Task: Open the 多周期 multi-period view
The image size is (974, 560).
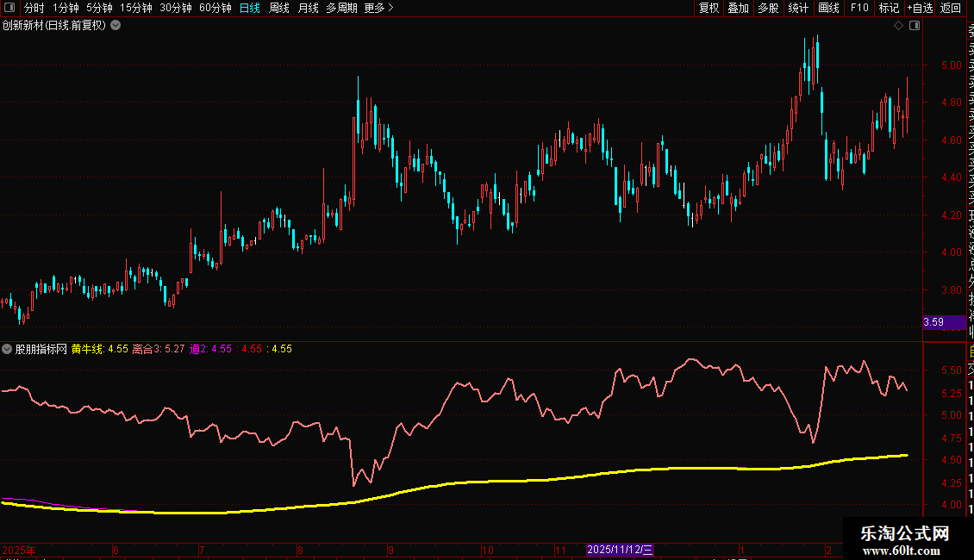Action: [x=341, y=8]
